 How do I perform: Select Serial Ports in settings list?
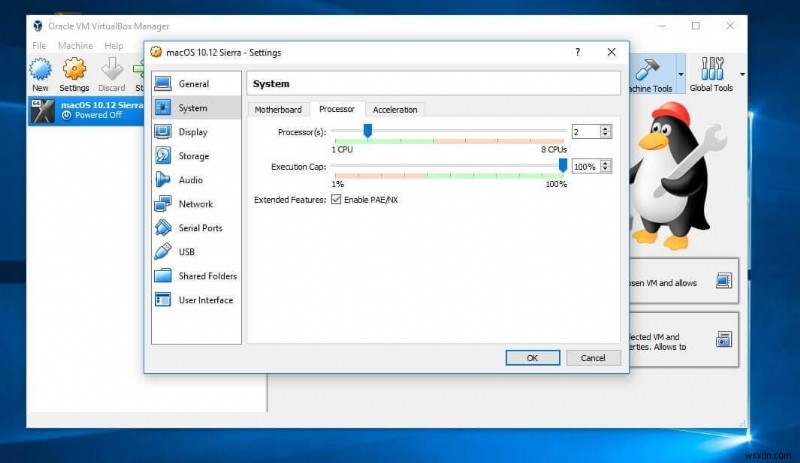click(x=196, y=228)
